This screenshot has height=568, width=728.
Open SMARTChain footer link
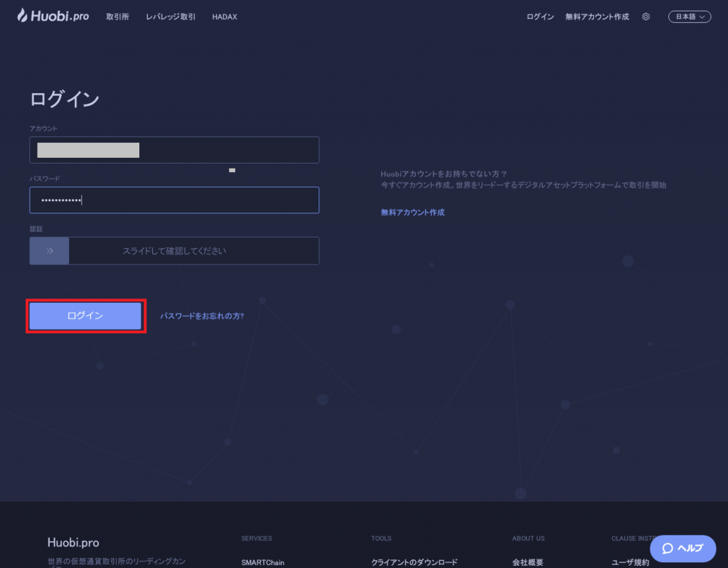click(263, 562)
